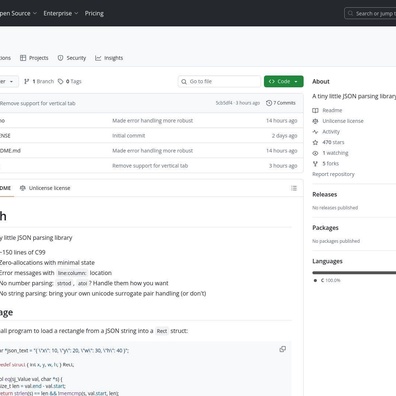This screenshot has width=396, height=396.
Task: Open the README outline list icon
Action: 294,188
